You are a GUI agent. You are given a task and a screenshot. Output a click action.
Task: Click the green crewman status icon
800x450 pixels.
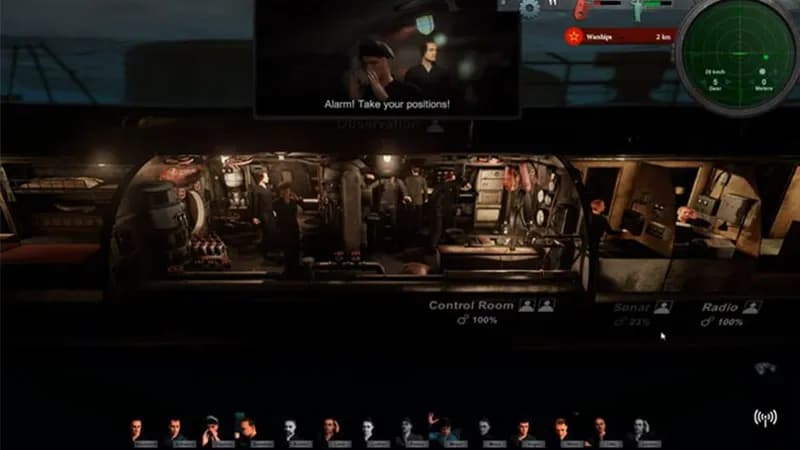pyautogui.click(x=637, y=10)
